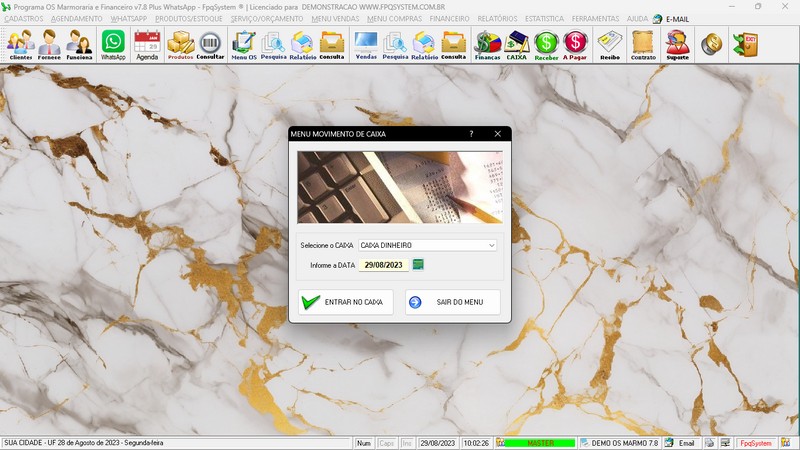Click the green MASTER user indicator
800x450 pixels.
540,443
